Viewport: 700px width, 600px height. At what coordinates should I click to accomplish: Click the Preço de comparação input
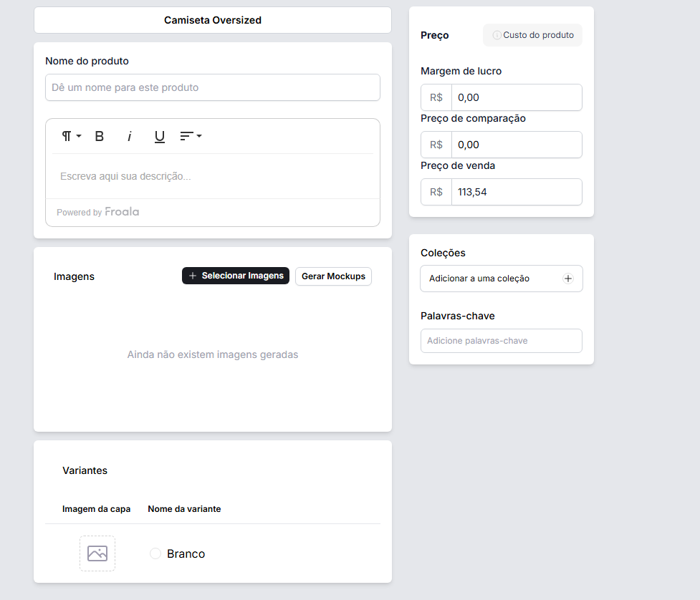pos(516,145)
